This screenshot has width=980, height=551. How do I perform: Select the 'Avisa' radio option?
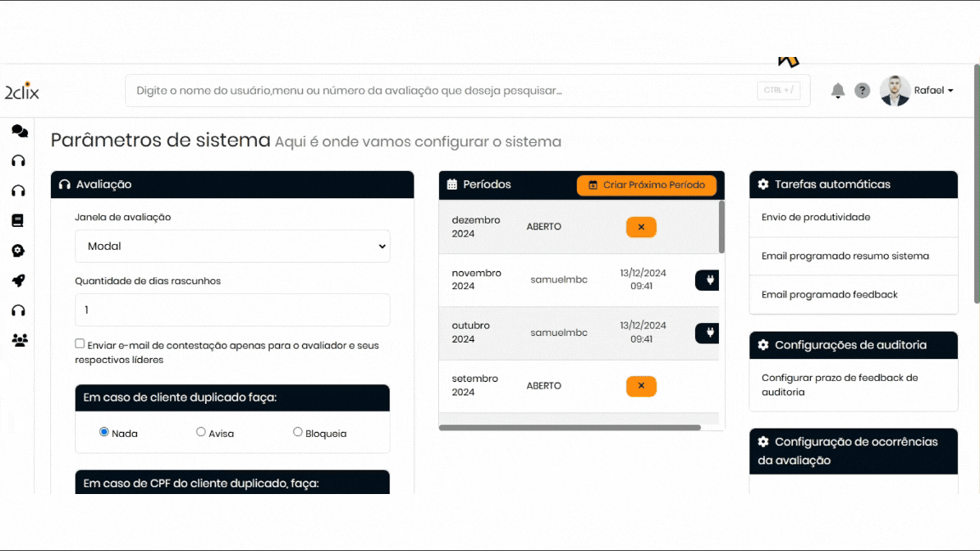tap(201, 432)
